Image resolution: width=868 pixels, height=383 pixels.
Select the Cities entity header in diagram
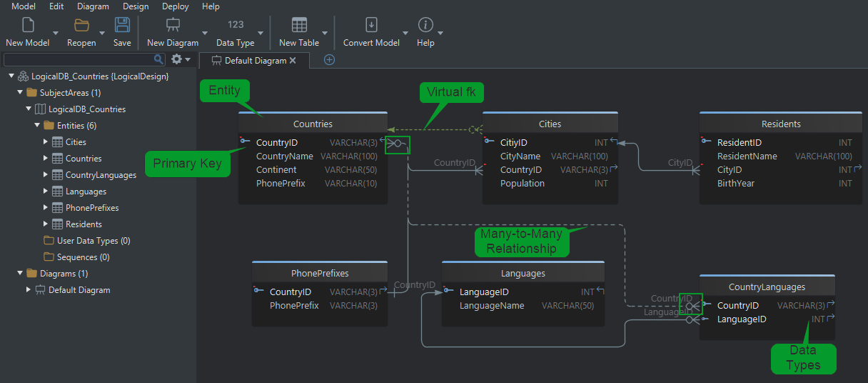tap(550, 123)
